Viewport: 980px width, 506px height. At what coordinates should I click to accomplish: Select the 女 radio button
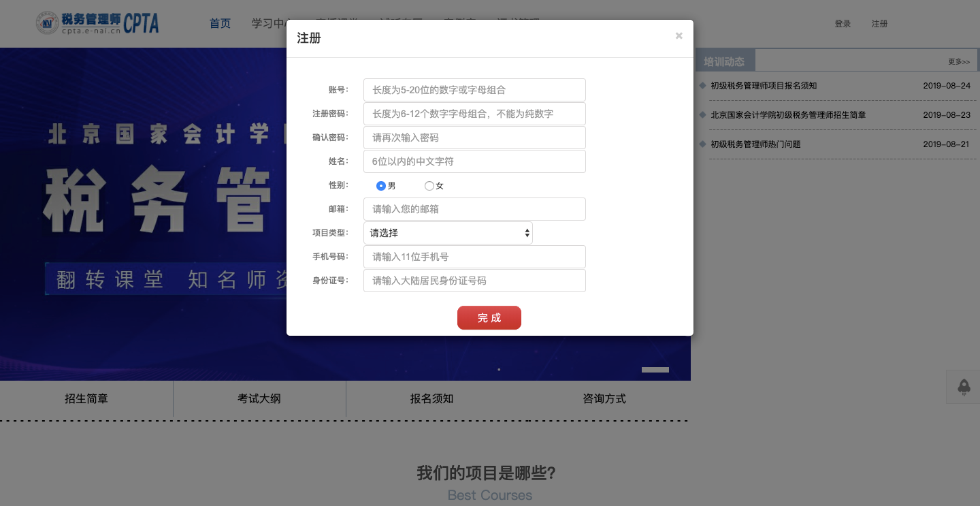tap(429, 186)
